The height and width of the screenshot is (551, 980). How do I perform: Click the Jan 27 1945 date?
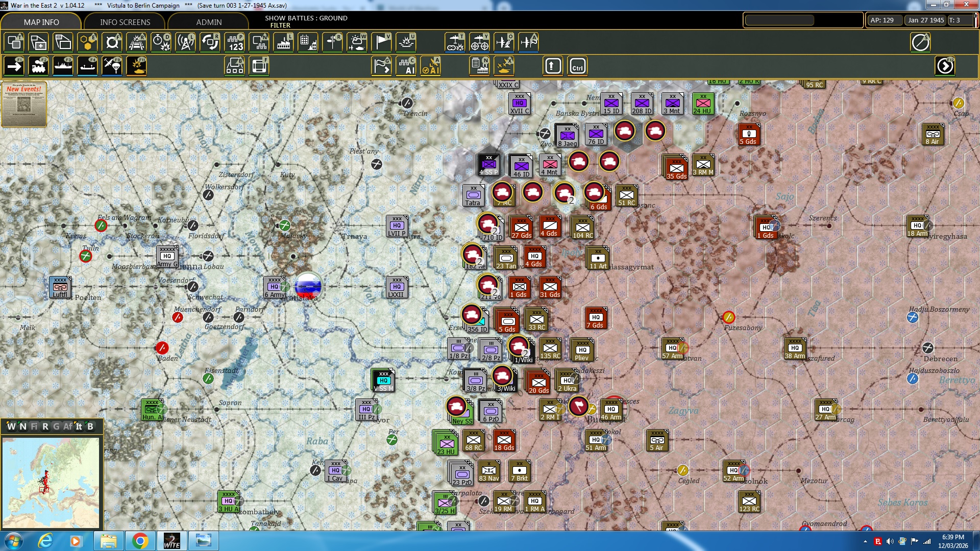925,20
